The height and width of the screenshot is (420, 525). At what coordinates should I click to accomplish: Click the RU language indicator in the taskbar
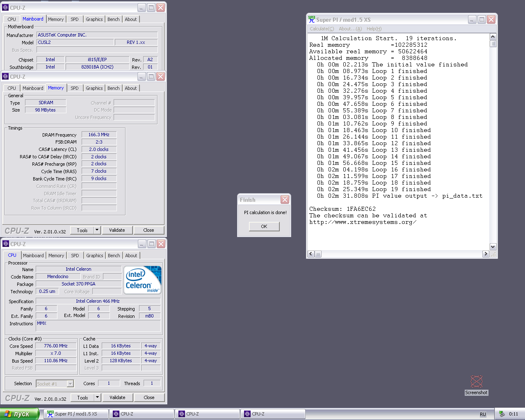483,414
